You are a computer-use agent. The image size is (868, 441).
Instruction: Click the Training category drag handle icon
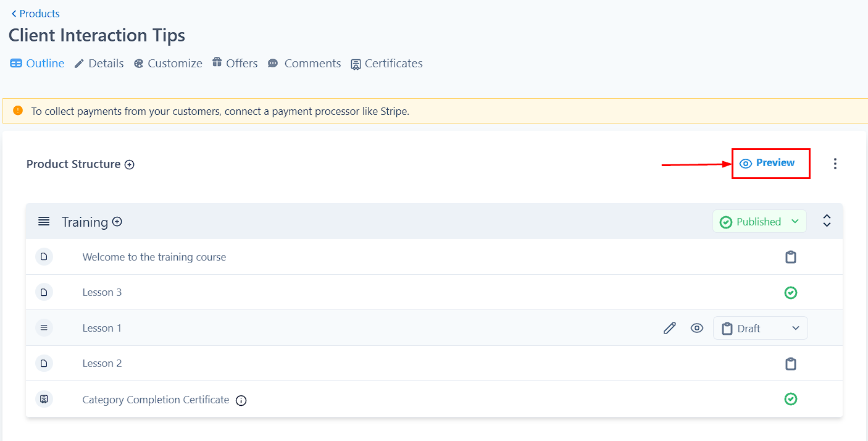coord(44,222)
